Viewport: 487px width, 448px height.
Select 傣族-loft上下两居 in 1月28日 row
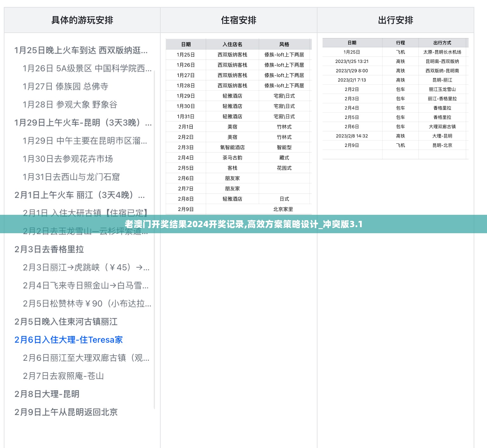[284, 86]
